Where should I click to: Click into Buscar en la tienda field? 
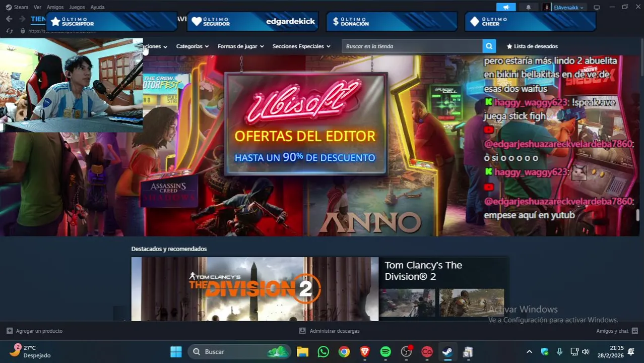click(x=412, y=46)
